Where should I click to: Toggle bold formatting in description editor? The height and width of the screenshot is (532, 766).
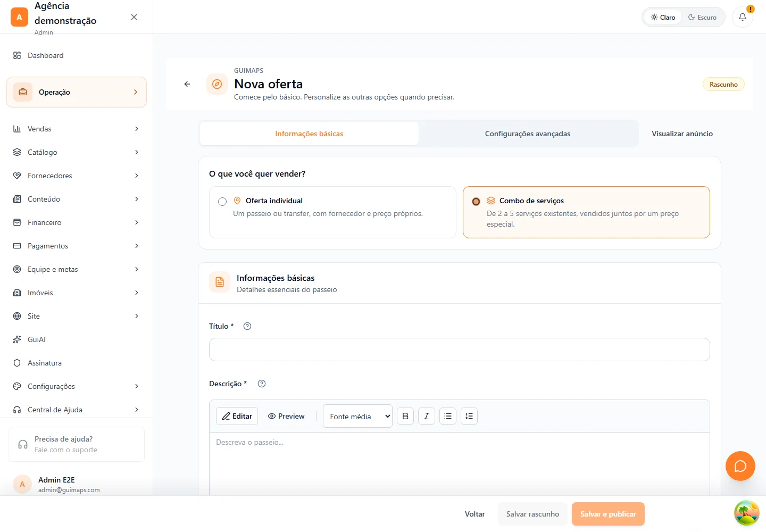click(x=405, y=416)
